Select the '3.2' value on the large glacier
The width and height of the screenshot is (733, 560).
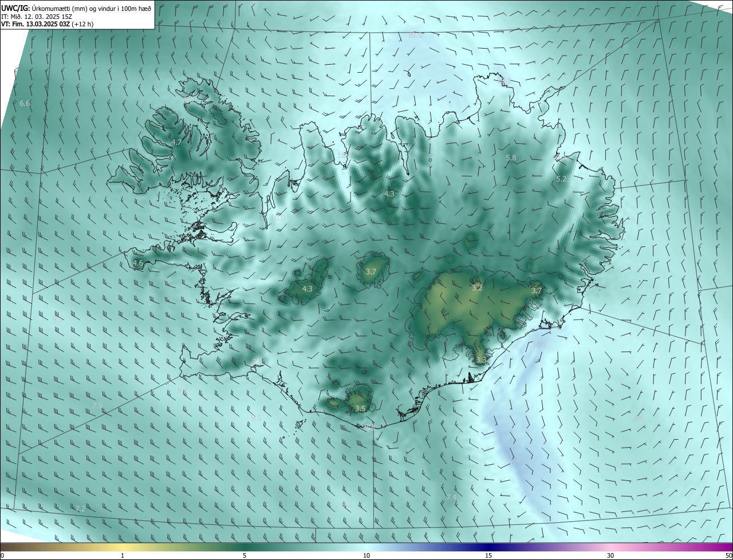tap(477, 287)
